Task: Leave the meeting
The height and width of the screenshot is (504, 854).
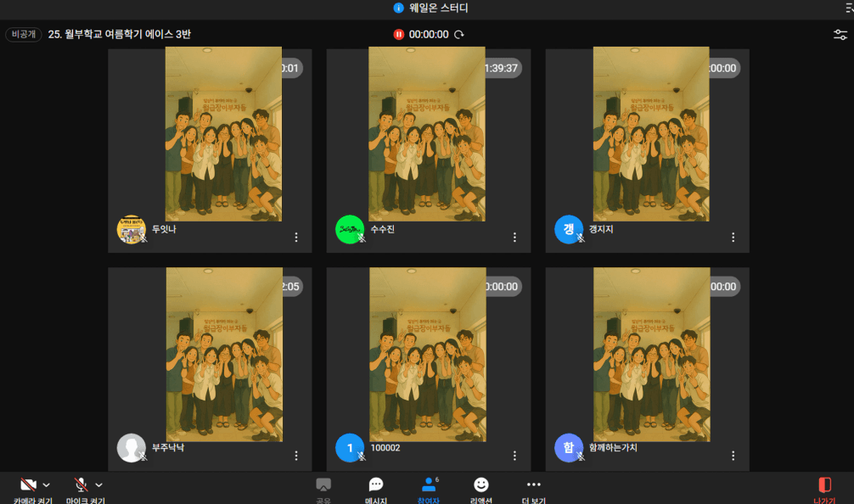Action: pyautogui.click(x=824, y=484)
